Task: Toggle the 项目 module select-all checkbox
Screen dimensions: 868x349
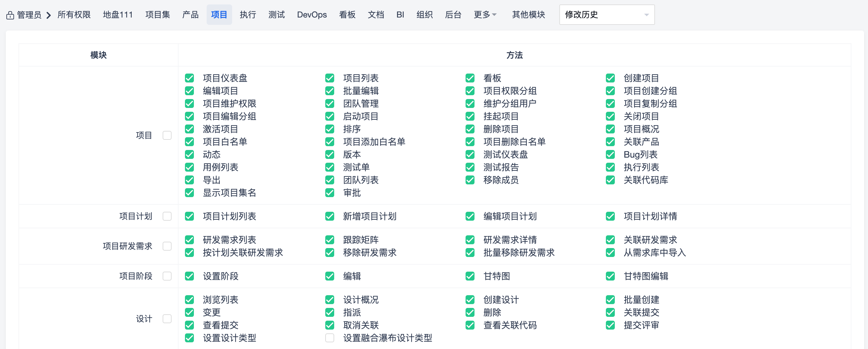Action: 167,135
